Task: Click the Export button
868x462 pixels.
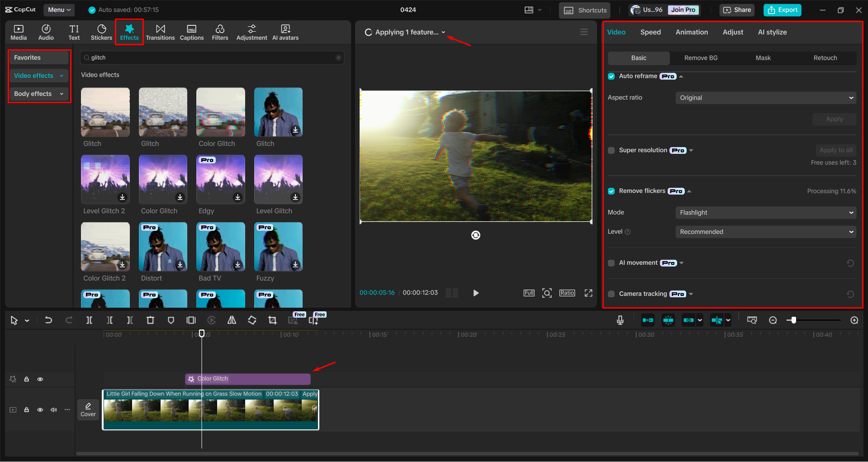Action: pos(782,10)
